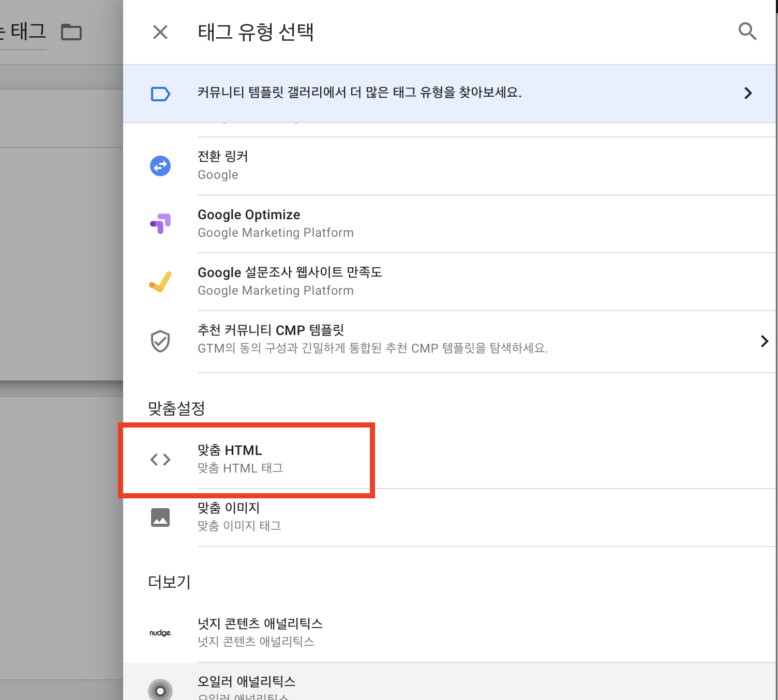Image resolution: width=778 pixels, height=700 pixels.
Task: Click the 오일러 애널리틱스 logo icon
Action: point(160,689)
